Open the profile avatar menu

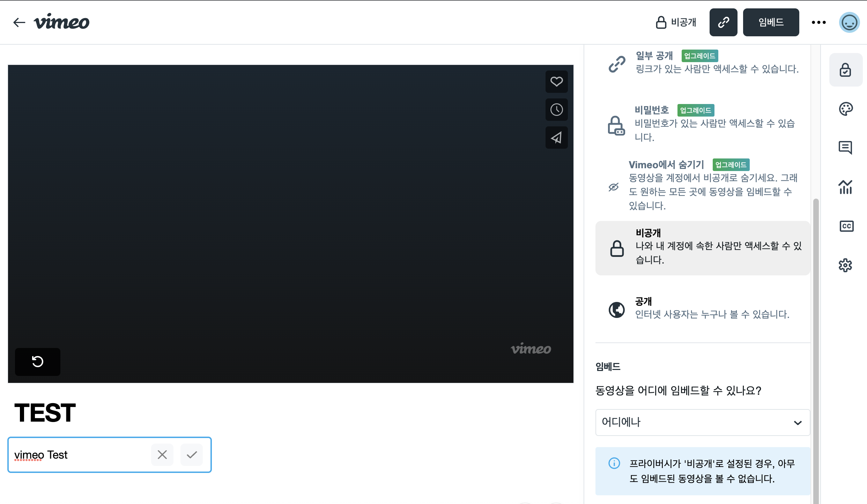pos(849,22)
